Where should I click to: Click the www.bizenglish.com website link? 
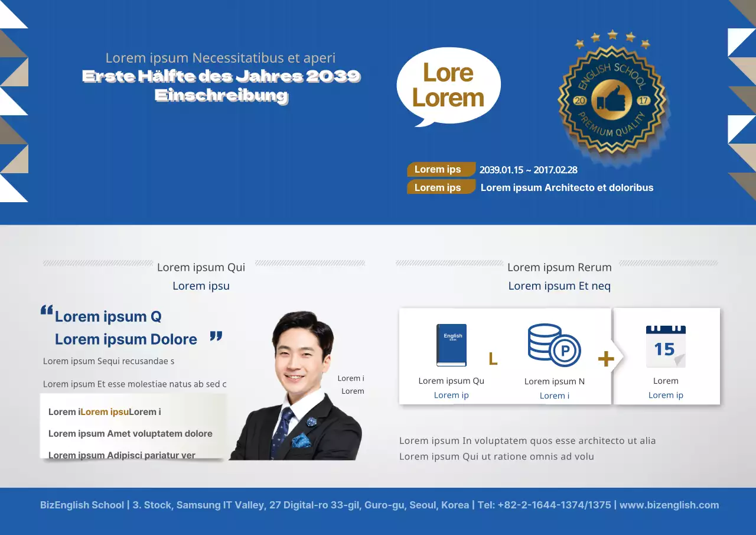(x=669, y=505)
